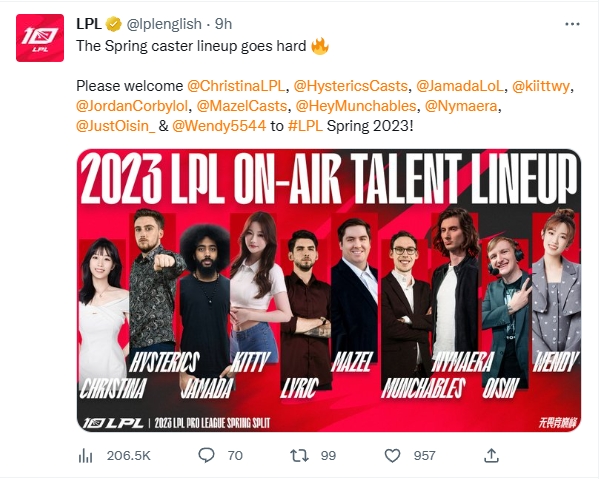Open the 9h timestamp link
This screenshot has width=599, height=479.
click(x=223, y=24)
